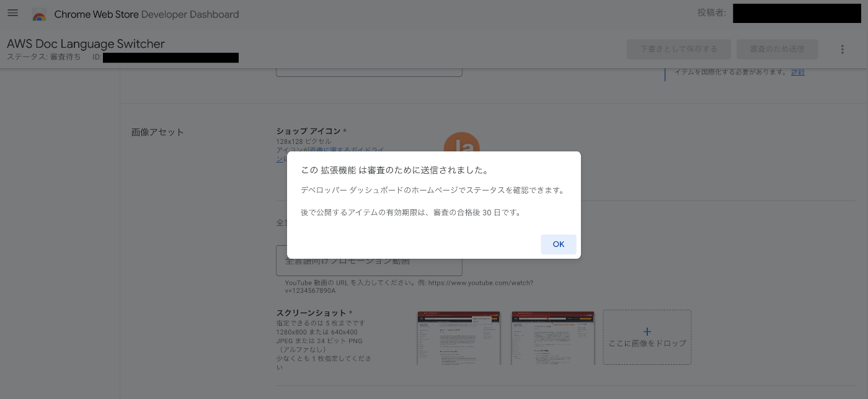The image size is (868, 399).
Task: Click the ステータス: 審査待ち text
Action: pyautogui.click(x=43, y=57)
